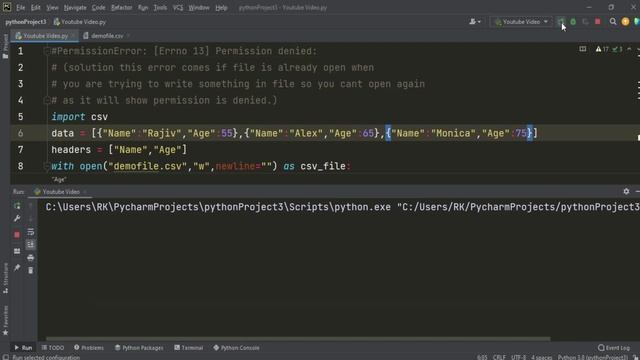
Task: Collapse the comment block fold at line 1
Action: coord(47,51)
